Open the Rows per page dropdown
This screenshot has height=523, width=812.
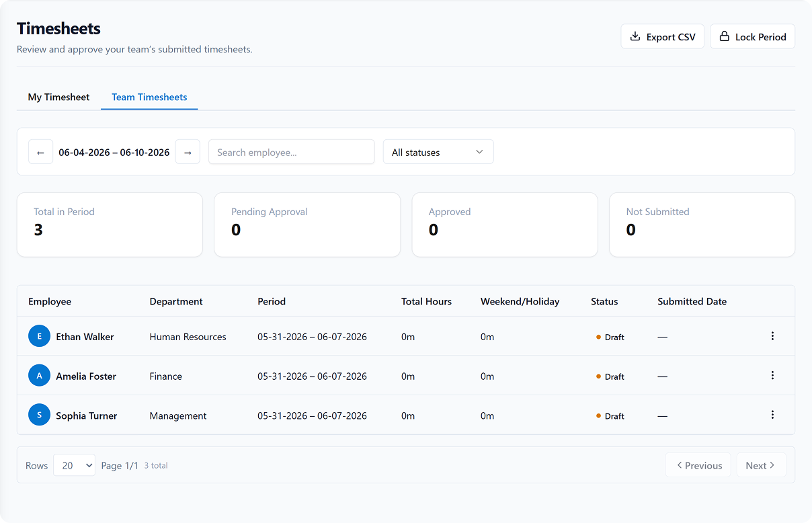coord(74,465)
